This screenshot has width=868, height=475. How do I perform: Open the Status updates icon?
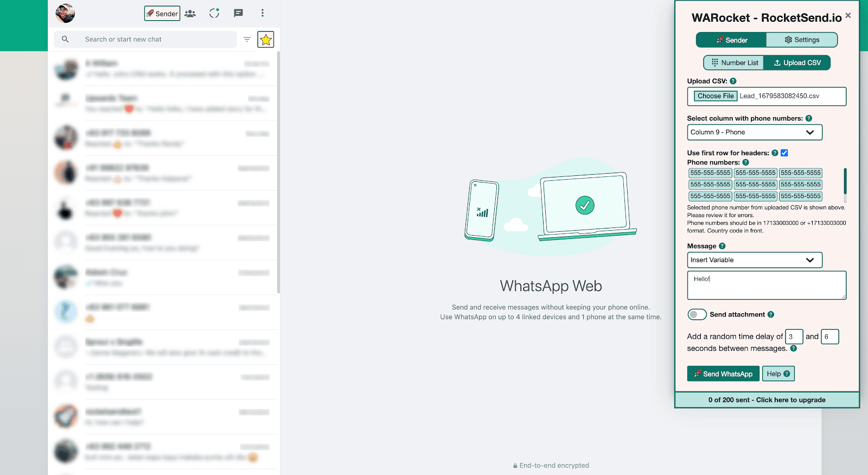pos(214,13)
